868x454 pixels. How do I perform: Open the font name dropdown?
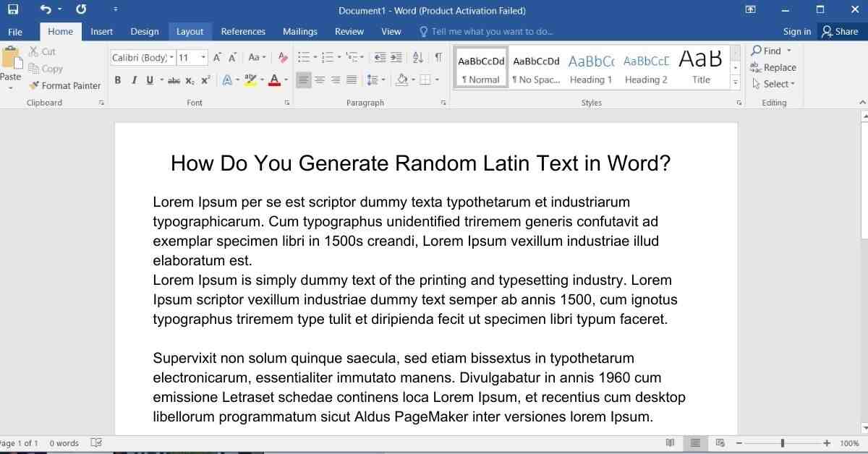pos(171,58)
